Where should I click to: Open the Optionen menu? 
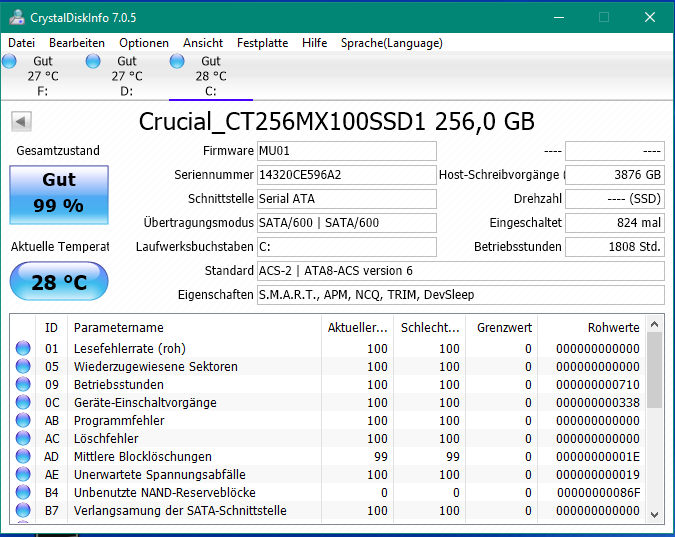(144, 43)
